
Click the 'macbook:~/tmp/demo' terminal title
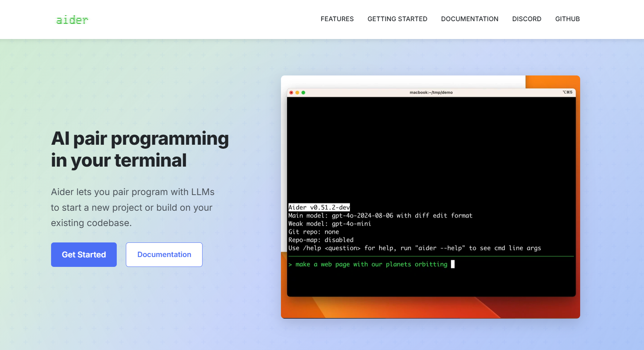[431, 93]
